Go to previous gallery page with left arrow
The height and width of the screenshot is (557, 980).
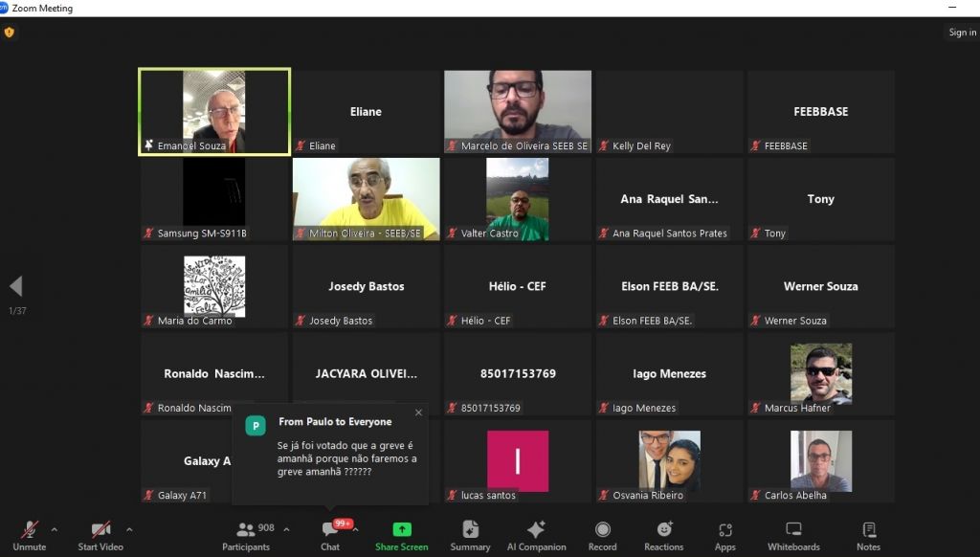[x=15, y=286]
